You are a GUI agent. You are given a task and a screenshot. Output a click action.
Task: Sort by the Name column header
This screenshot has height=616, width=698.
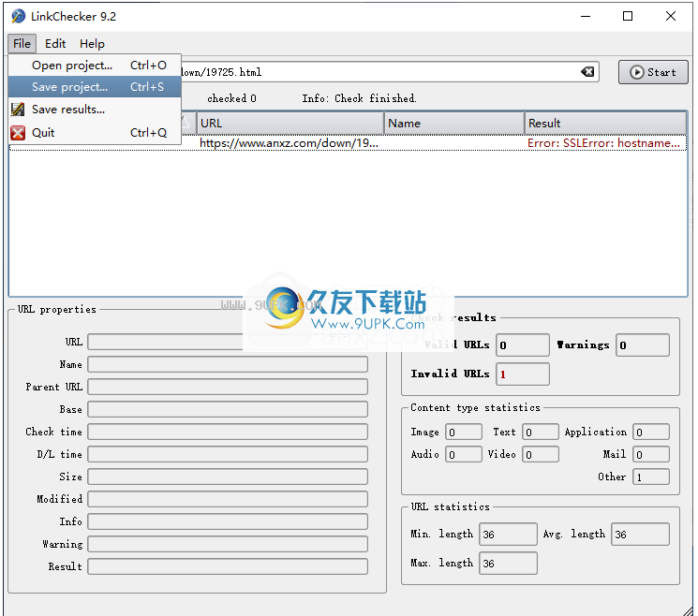click(x=454, y=124)
